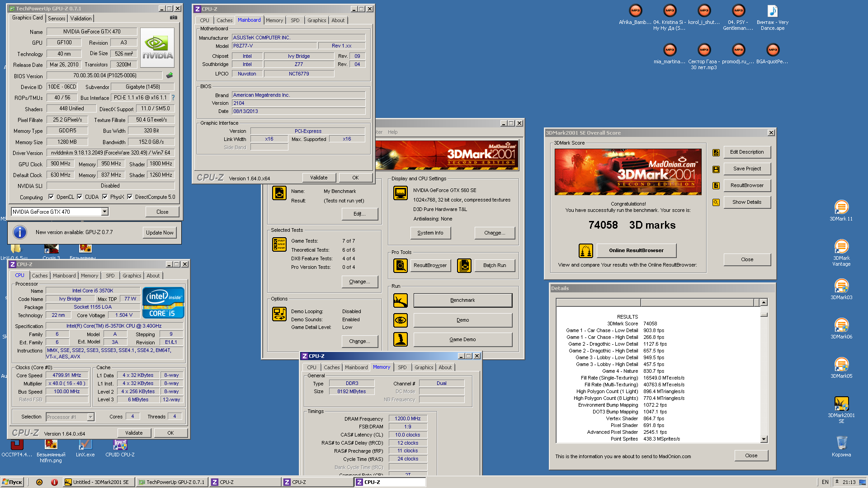Click the Batch Run button
Screen dimensions: 868x488
[x=495, y=265]
